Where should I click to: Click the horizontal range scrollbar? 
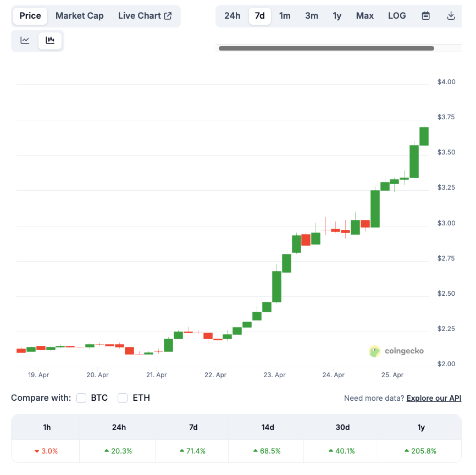326,48
